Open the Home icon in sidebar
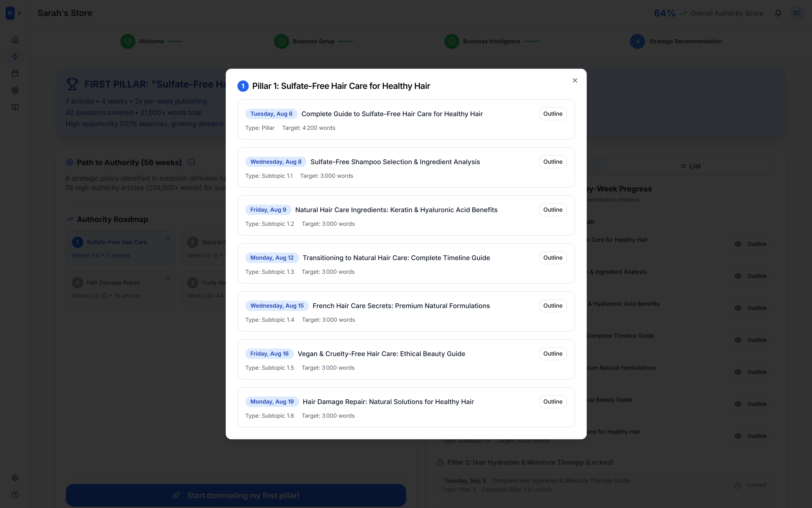 (15, 40)
